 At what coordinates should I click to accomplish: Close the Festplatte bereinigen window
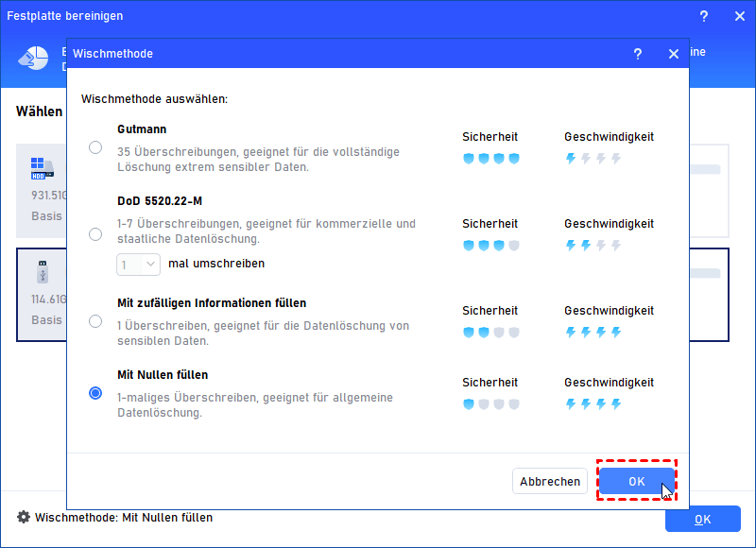click(x=737, y=17)
